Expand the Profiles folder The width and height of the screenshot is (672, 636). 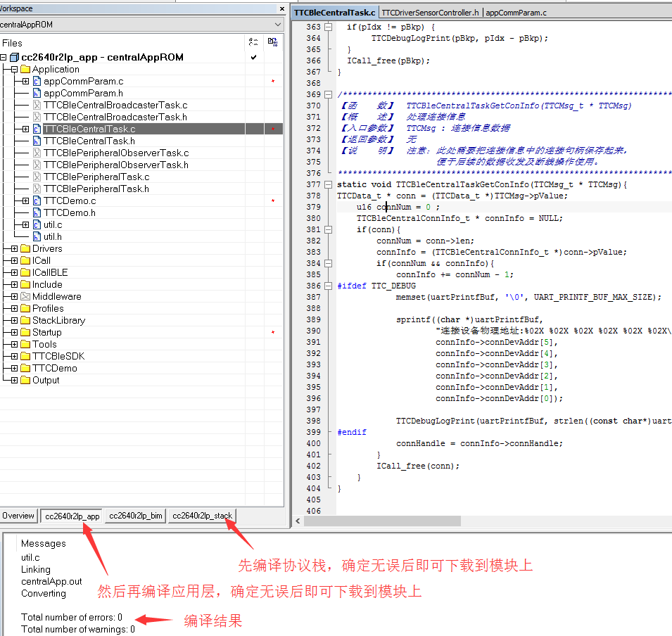[x=15, y=309]
